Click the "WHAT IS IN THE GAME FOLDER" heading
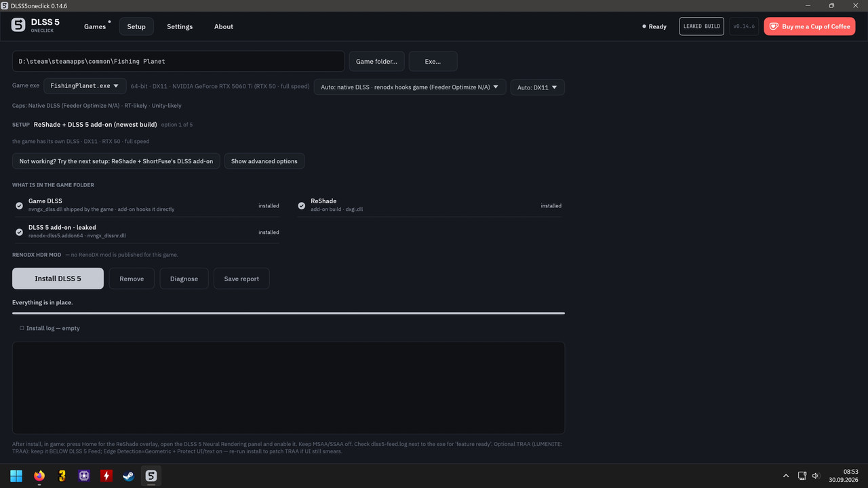The width and height of the screenshot is (868, 488). pos(53,185)
